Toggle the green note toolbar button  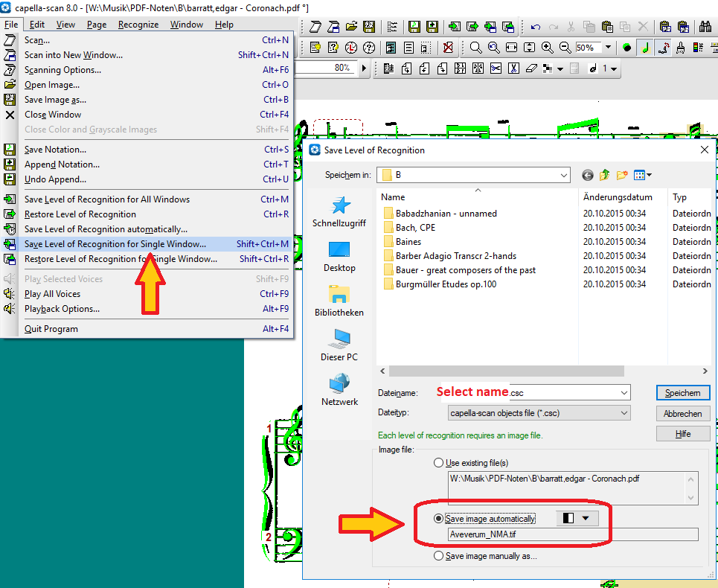point(645,47)
